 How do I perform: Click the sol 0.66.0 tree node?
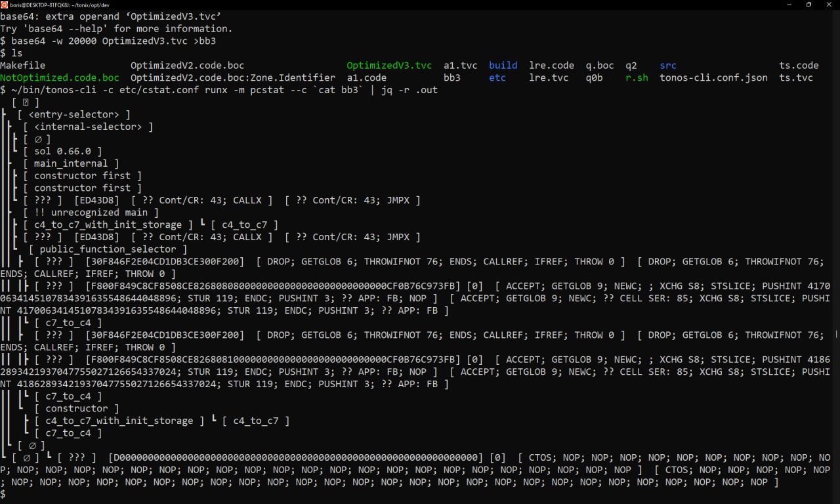(x=62, y=152)
